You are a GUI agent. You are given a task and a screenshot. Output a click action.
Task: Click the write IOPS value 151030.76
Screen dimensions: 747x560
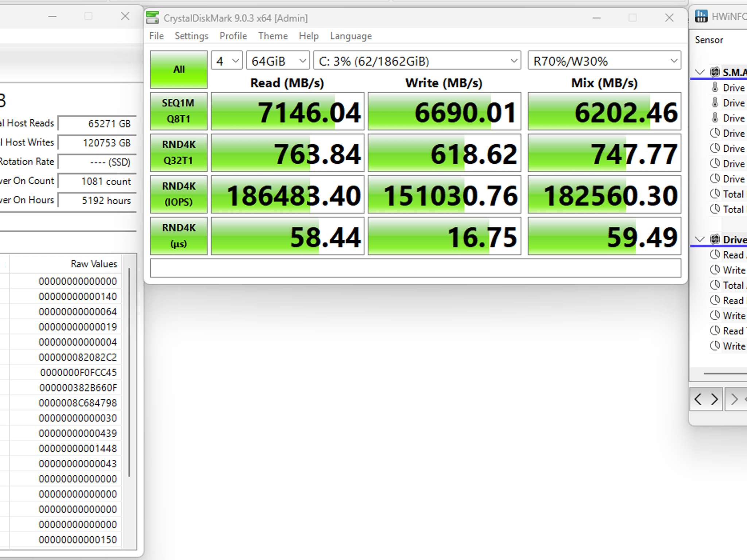pyautogui.click(x=444, y=194)
